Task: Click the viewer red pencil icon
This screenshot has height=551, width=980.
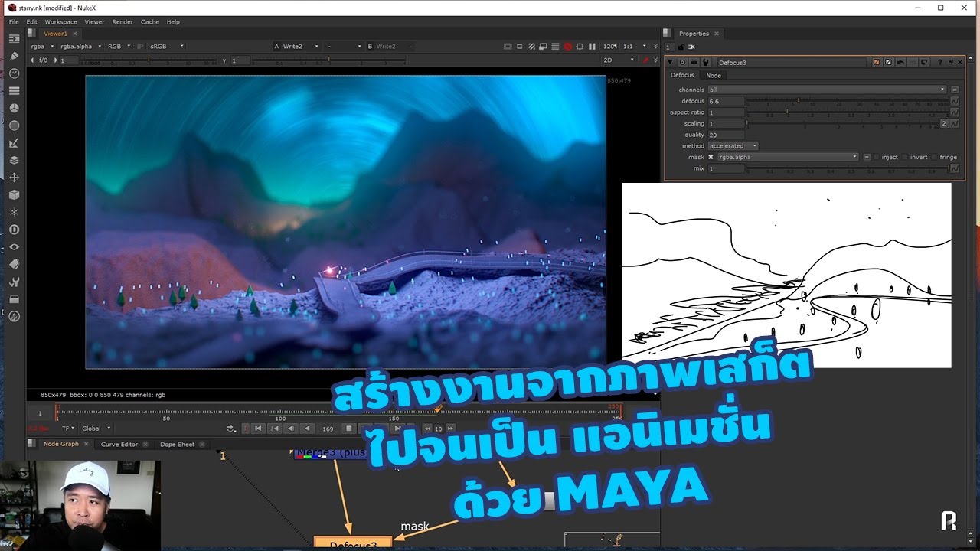Action: tap(645, 60)
